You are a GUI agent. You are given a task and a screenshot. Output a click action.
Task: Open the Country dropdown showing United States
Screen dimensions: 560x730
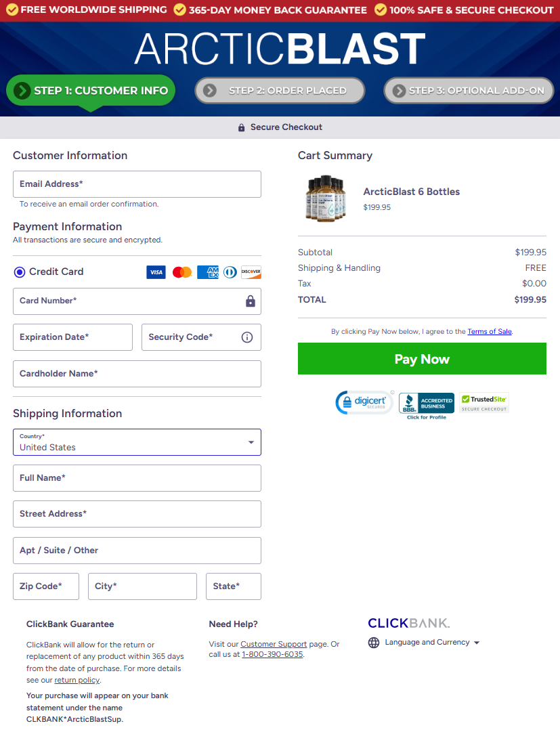pos(137,442)
